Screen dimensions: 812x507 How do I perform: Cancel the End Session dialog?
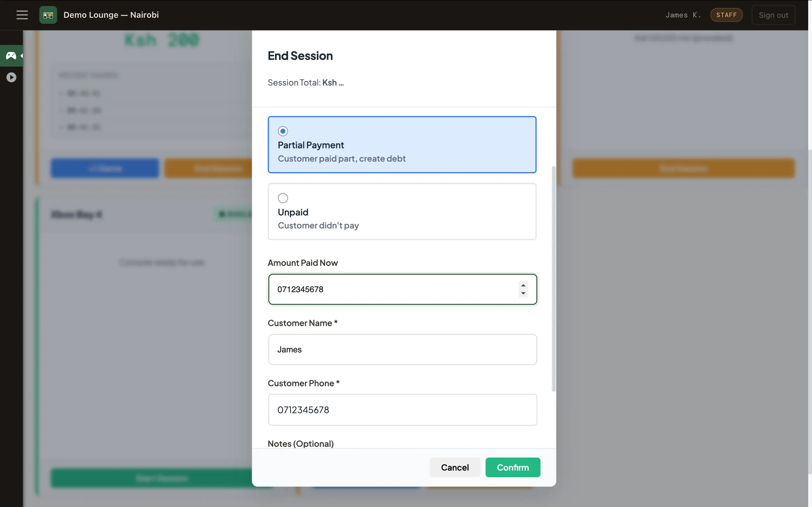454,467
